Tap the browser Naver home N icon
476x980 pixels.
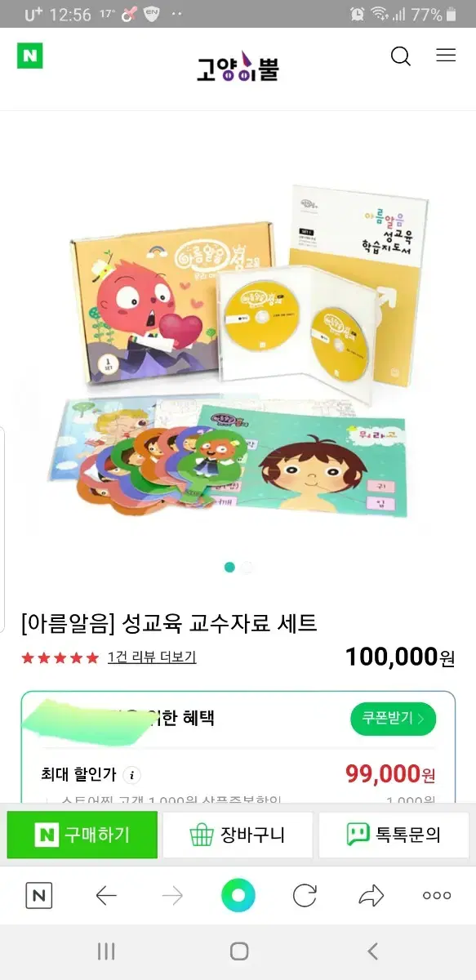coord(39,896)
